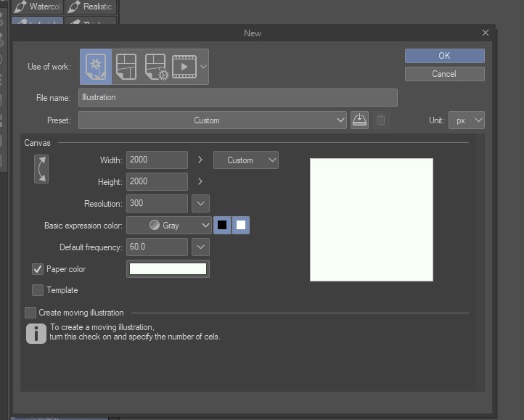Expand more use of work options arrow
524x420 pixels.
[x=203, y=67]
